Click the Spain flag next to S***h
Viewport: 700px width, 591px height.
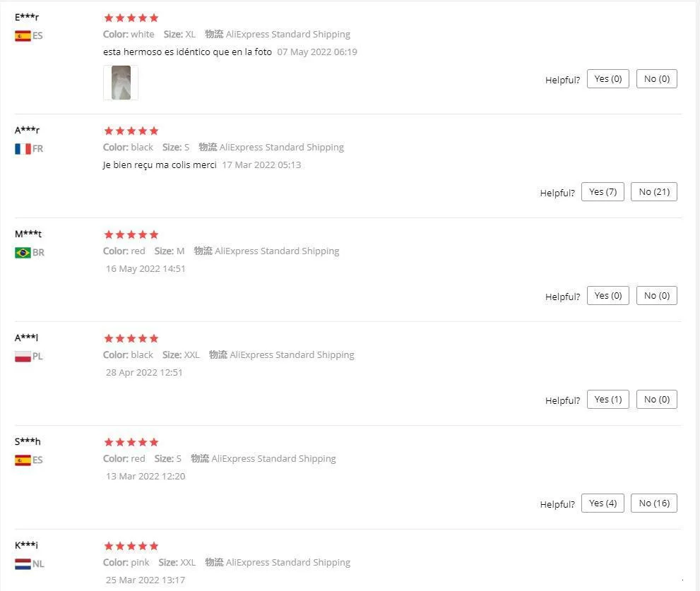click(23, 460)
